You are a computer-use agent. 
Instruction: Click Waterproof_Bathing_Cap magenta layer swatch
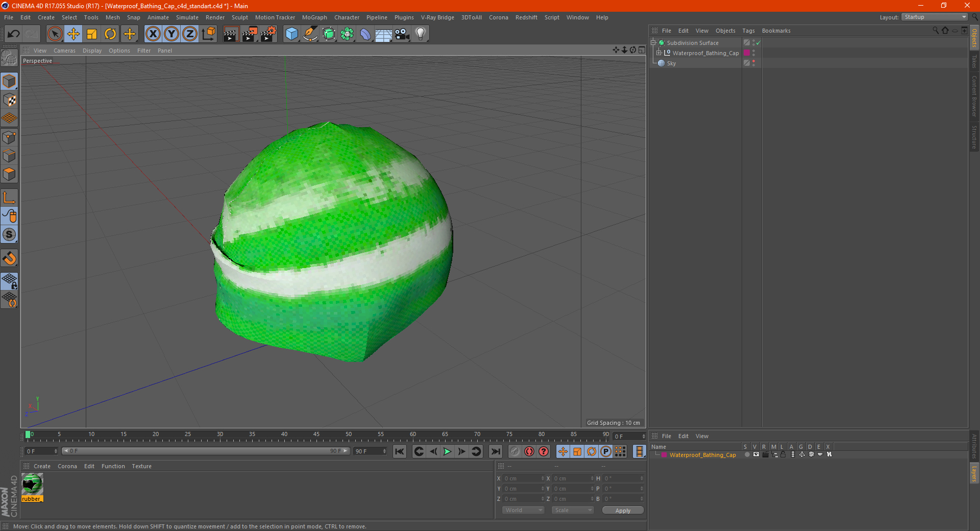coord(747,53)
